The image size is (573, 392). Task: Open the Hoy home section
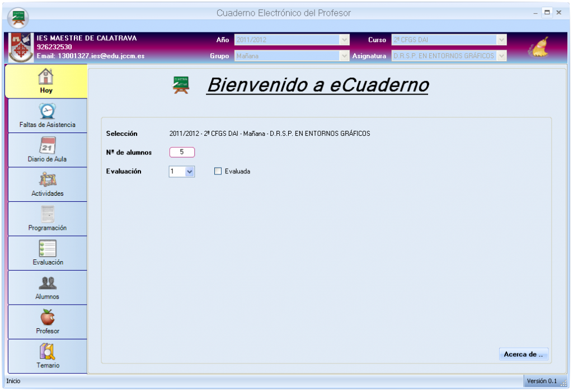click(46, 82)
